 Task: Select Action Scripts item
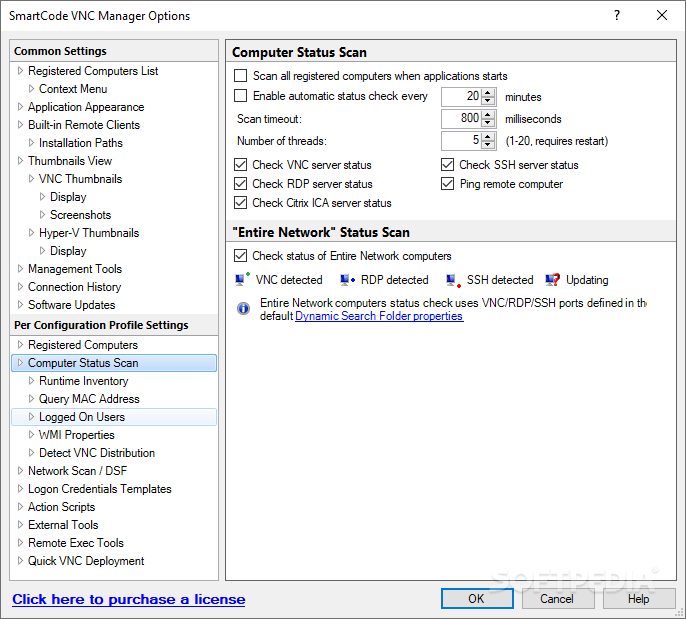coord(62,507)
